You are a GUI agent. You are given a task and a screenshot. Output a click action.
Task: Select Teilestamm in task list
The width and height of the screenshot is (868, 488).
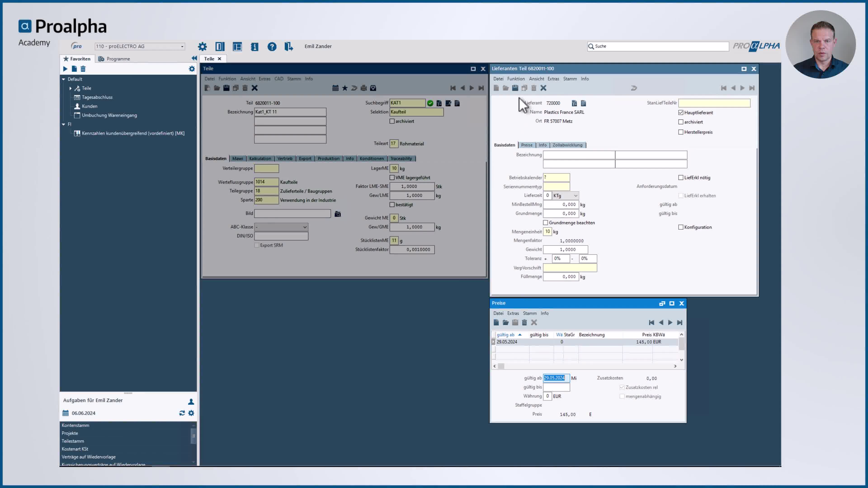click(73, 441)
